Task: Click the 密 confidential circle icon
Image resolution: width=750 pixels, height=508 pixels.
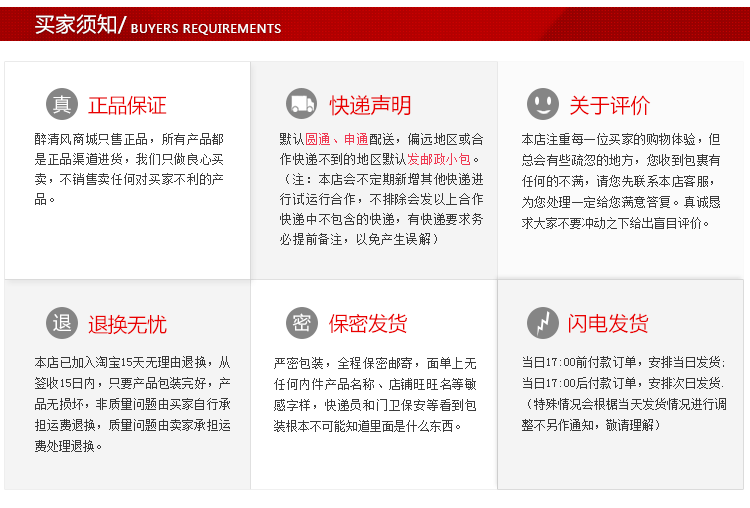Action: pos(301,323)
